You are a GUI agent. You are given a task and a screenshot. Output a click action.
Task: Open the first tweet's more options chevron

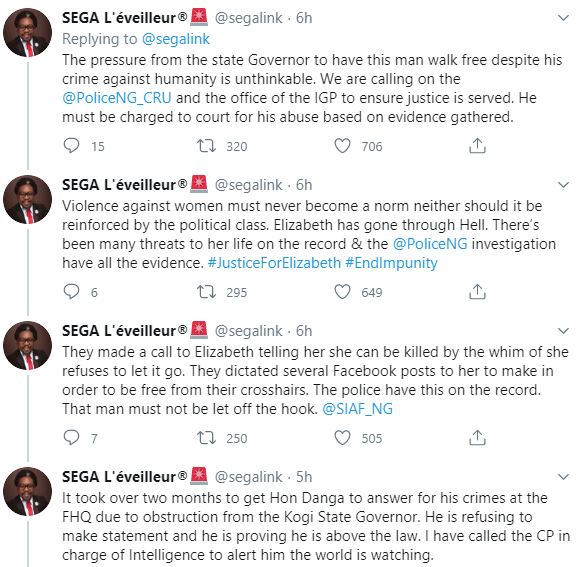[x=564, y=18]
